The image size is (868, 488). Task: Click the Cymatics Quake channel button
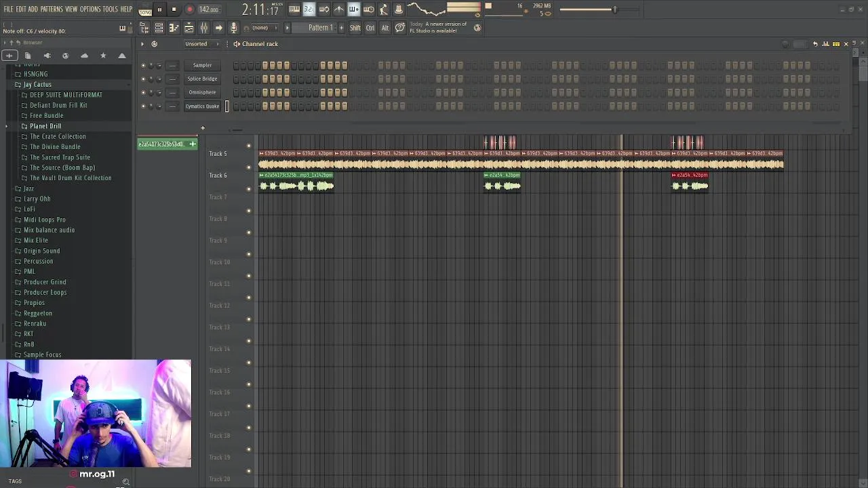click(x=202, y=106)
